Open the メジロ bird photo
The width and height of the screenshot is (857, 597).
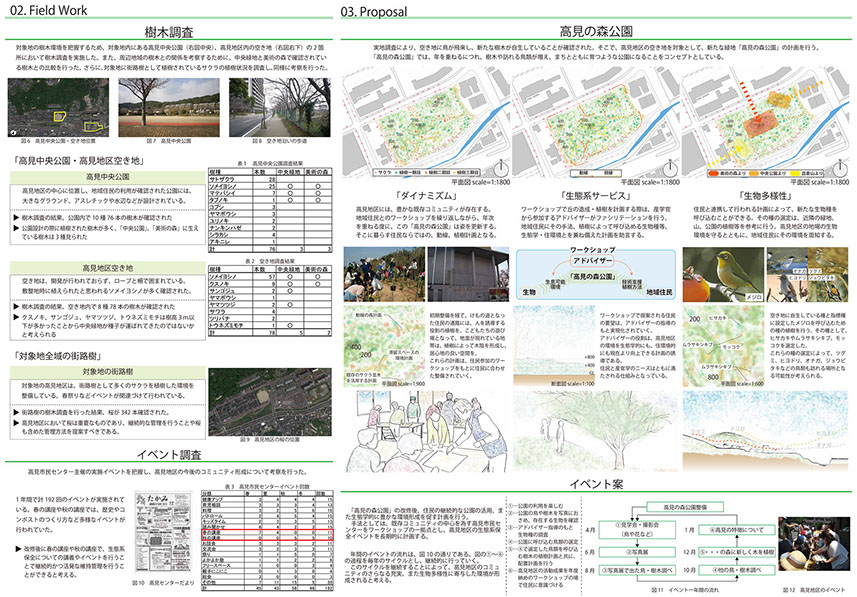(x=723, y=274)
